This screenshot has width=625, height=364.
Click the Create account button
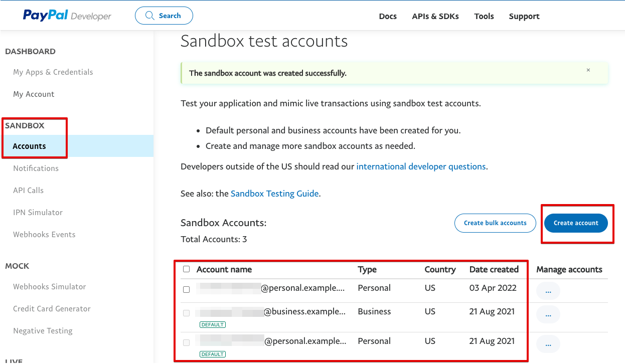576,223
